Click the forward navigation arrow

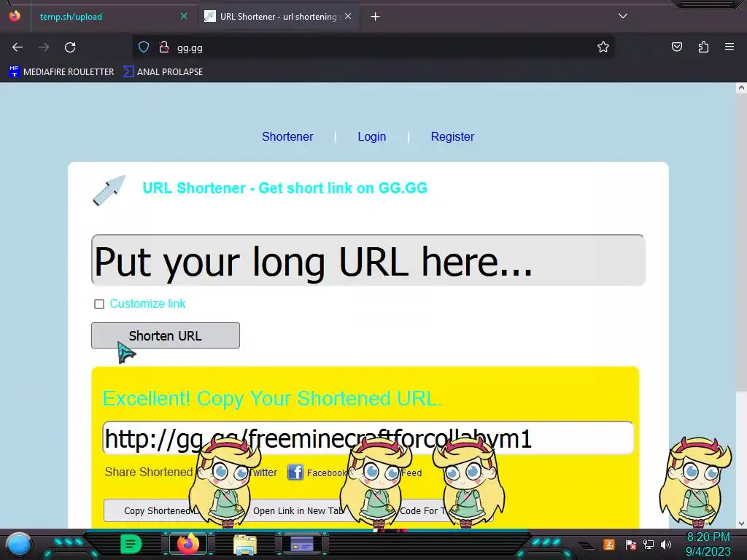44,47
